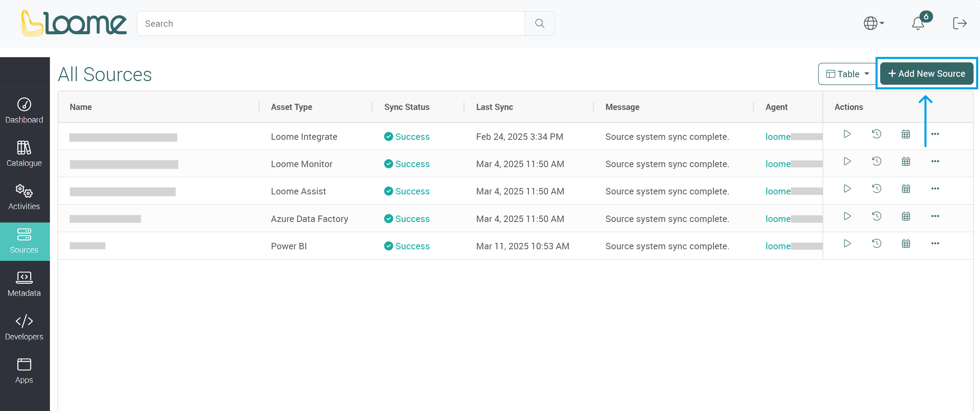
Task: Click the Azure Data Factory cell
Action: tap(309, 219)
